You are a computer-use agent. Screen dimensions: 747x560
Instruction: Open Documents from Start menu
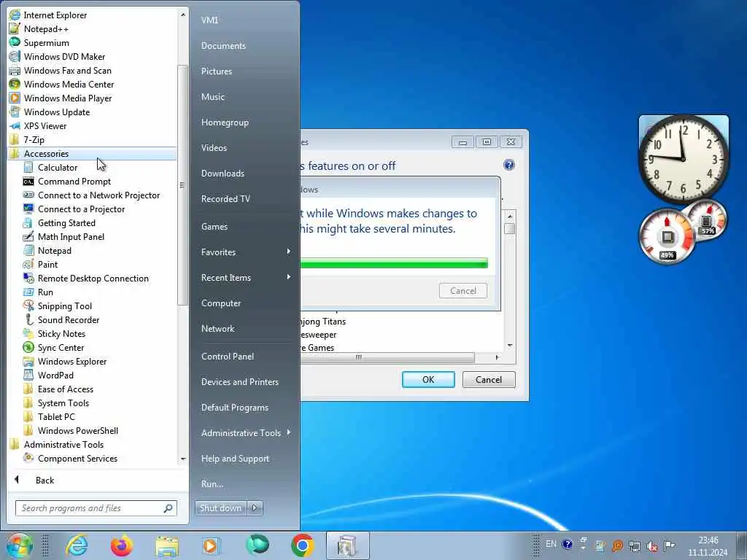click(x=223, y=46)
